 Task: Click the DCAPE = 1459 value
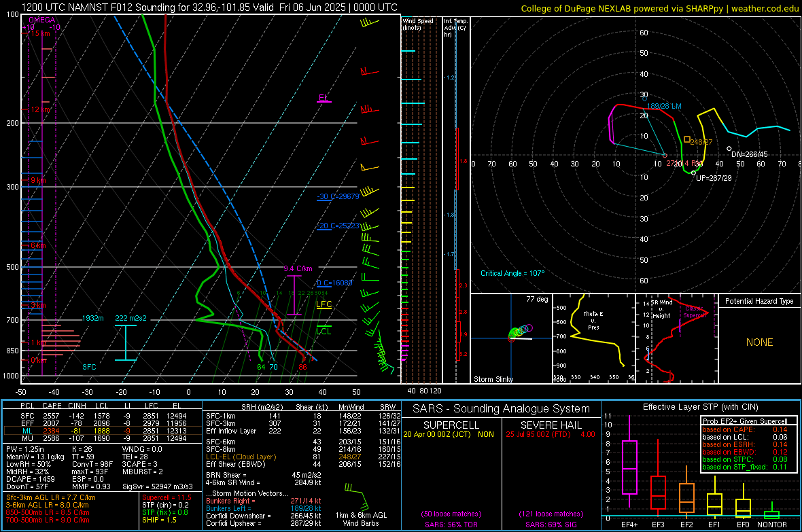pos(30,479)
